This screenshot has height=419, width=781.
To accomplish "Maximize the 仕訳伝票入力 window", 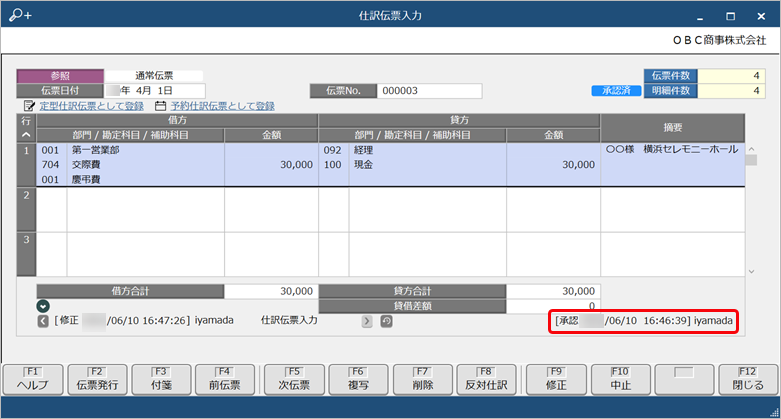I will point(730,16).
